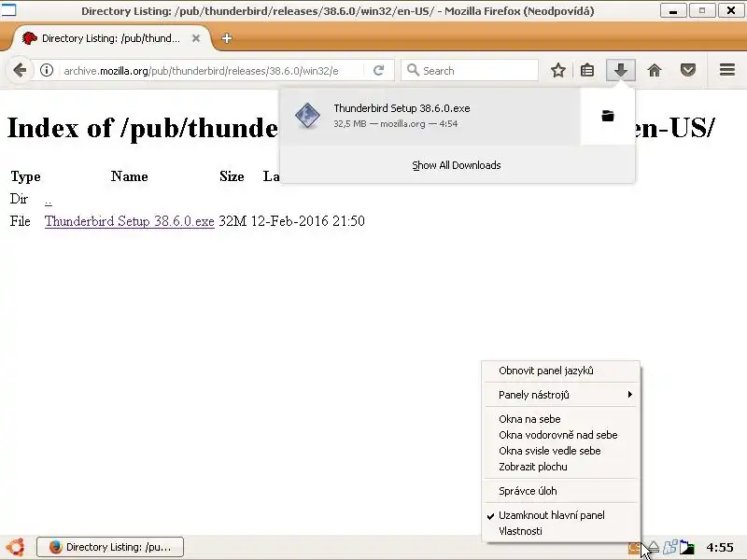Open the site information icon
The width and height of the screenshot is (747, 560).
coord(46,71)
